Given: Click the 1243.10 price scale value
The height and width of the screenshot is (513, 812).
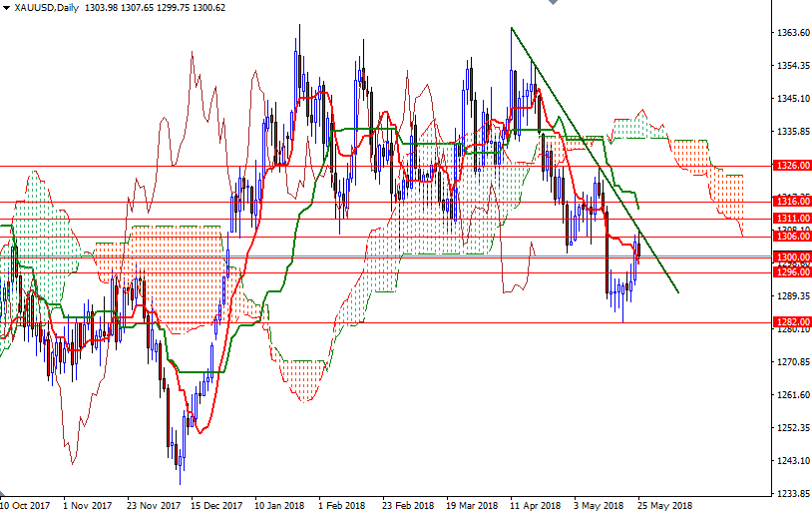Looking at the screenshot, I should coord(793,461).
